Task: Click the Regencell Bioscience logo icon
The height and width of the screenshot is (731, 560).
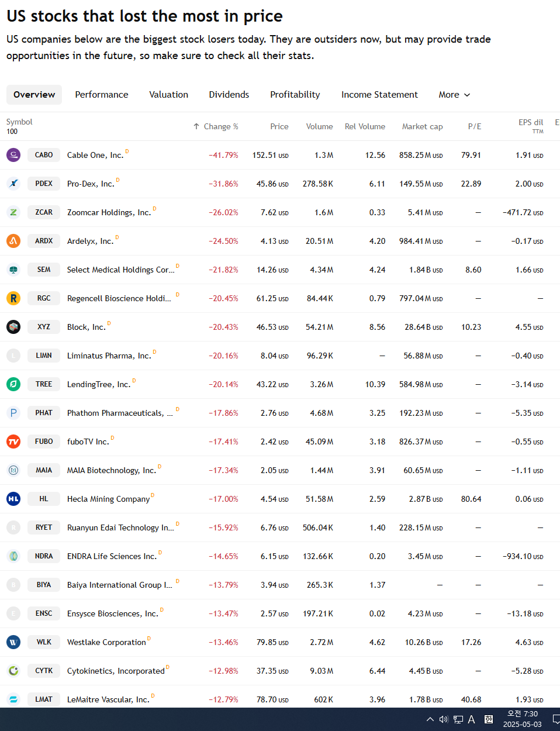Action: click(x=13, y=298)
